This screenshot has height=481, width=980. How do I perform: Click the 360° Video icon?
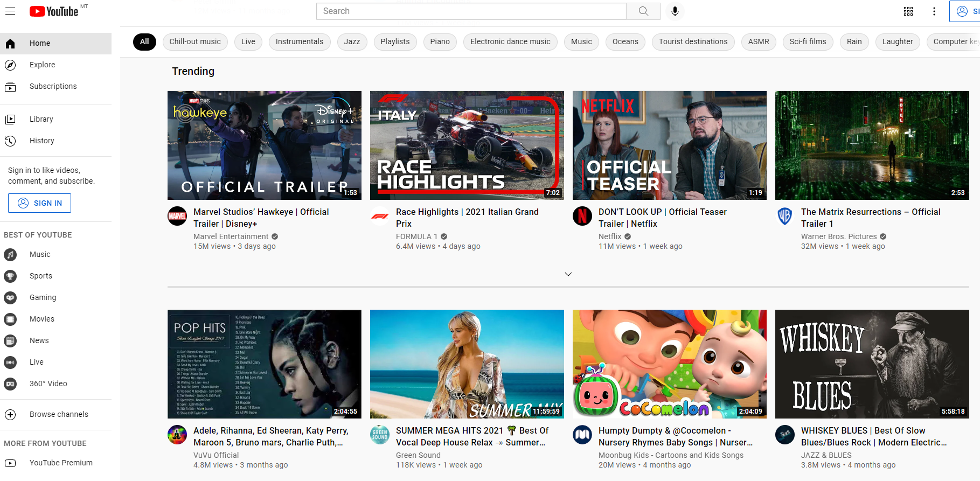[x=10, y=384]
